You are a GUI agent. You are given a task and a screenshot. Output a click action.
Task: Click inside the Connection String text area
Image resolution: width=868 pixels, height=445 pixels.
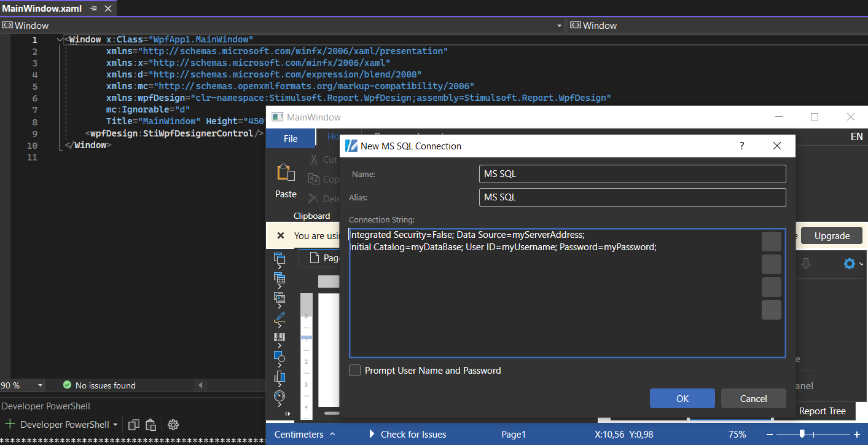(x=567, y=293)
